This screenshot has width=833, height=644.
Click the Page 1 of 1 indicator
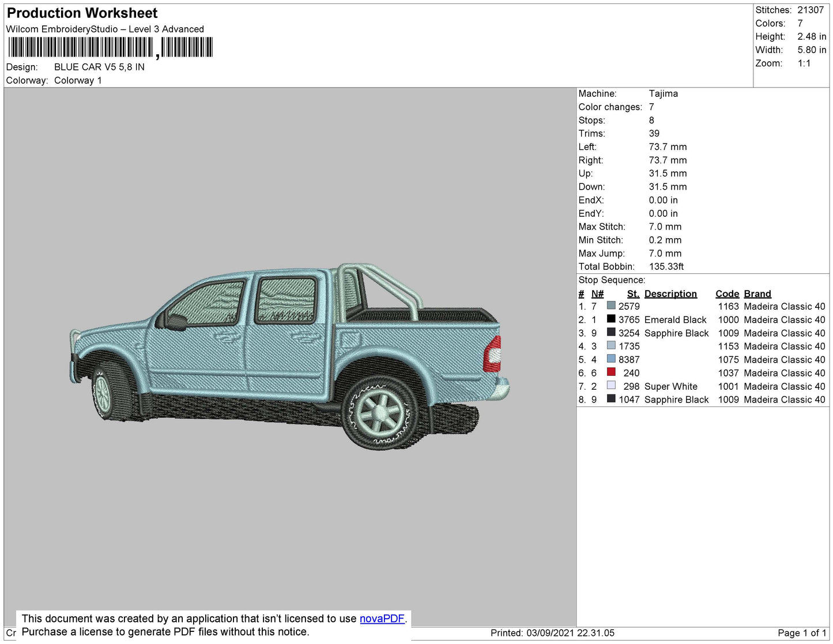[x=802, y=632]
